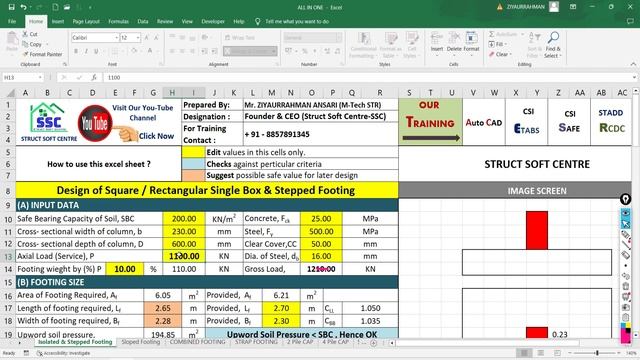Open the number format dropdown
640x360 pixels.
(339, 38)
